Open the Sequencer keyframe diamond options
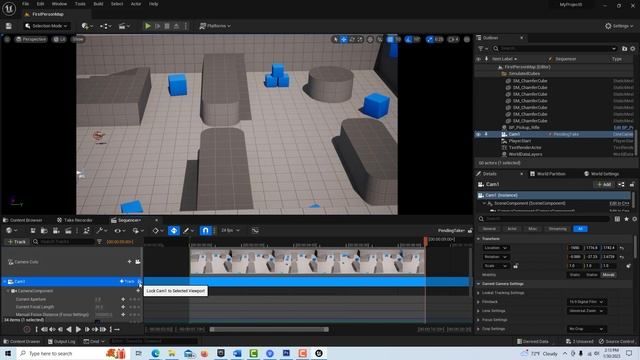640x360 pixels. point(157,231)
